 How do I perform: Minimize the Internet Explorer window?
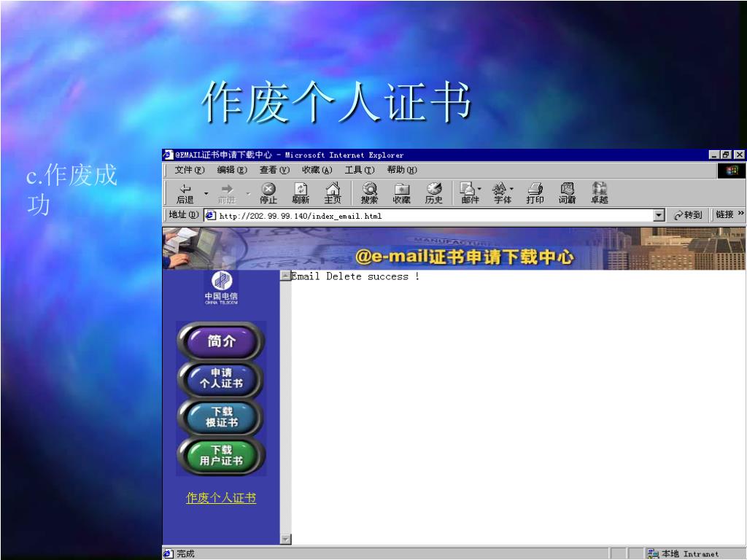pos(714,155)
